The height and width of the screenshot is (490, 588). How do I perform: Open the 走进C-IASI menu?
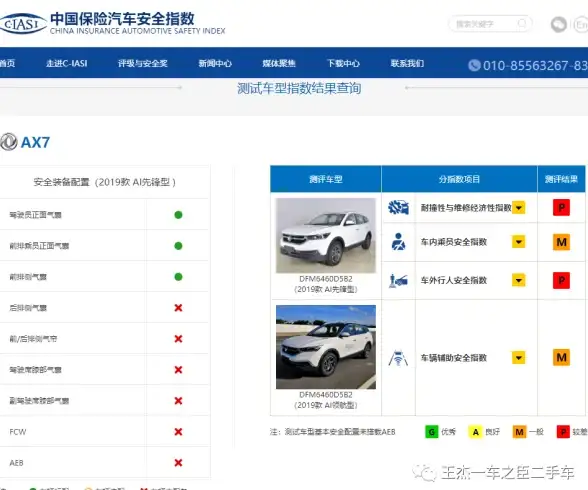[x=67, y=63]
